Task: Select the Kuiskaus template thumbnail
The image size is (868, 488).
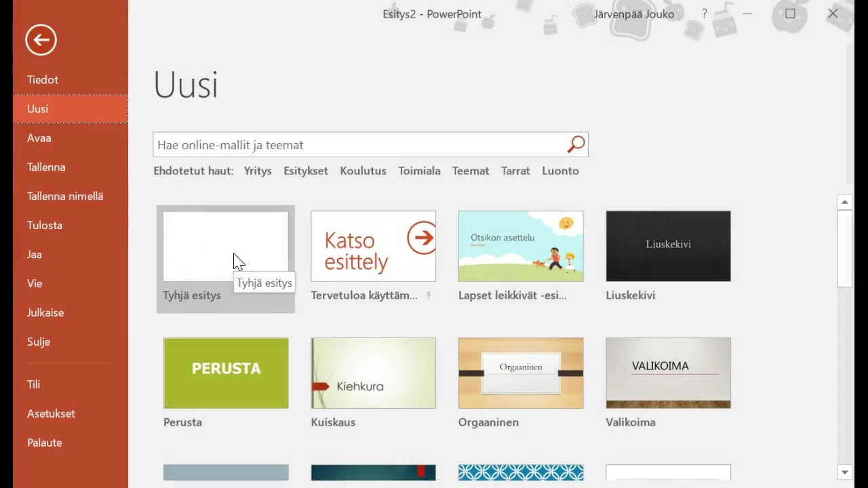Action: coord(374,373)
